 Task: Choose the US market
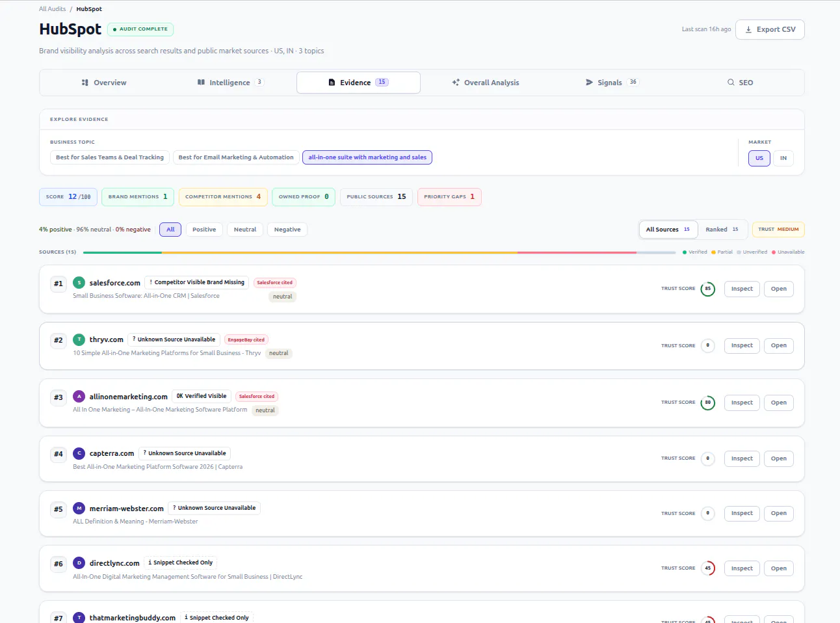[x=759, y=158]
